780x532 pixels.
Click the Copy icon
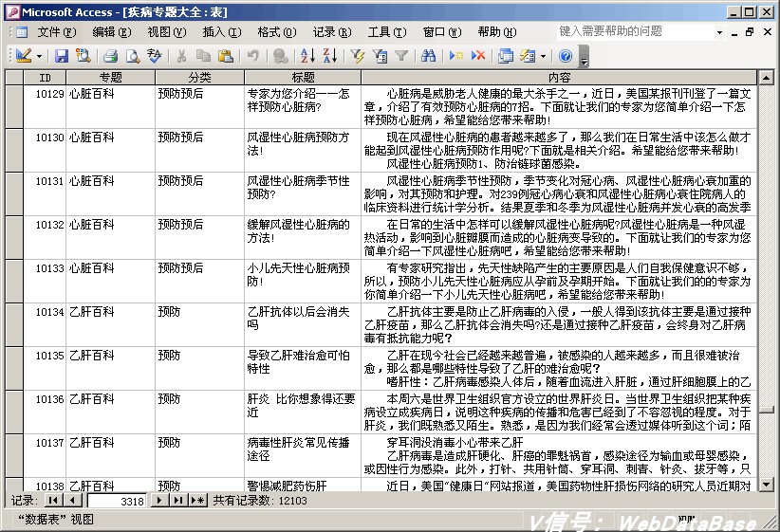pyautogui.click(x=203, y=56)
